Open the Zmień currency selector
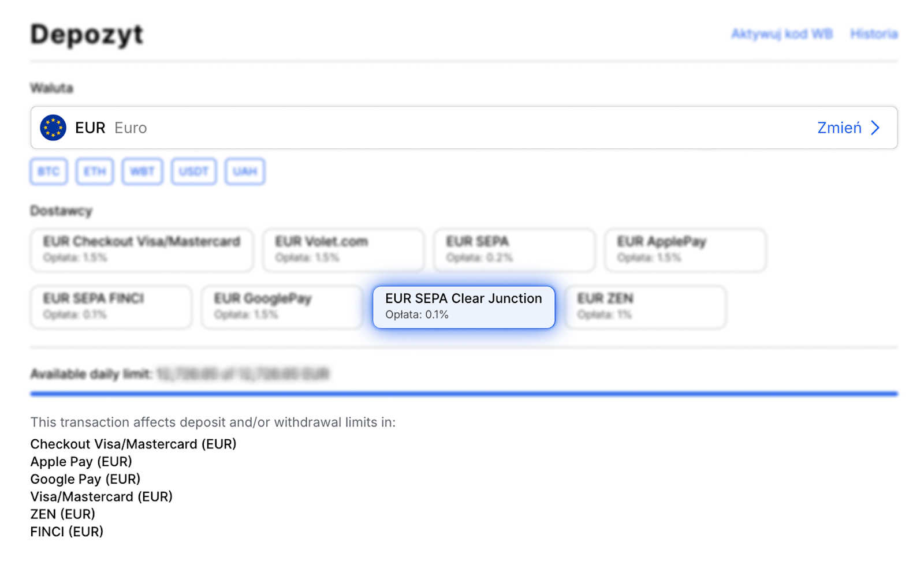Image resolution: width=924 pixels, height=561 pixels. (839, 128)
